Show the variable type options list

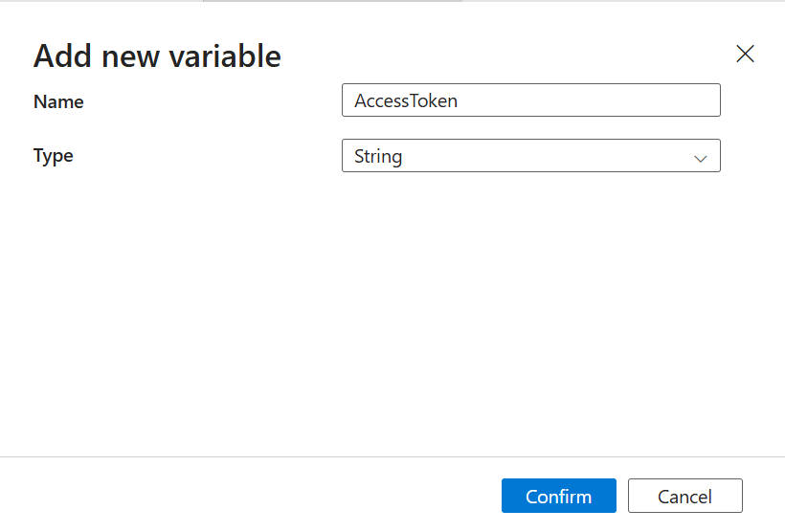tap(530, 156)
